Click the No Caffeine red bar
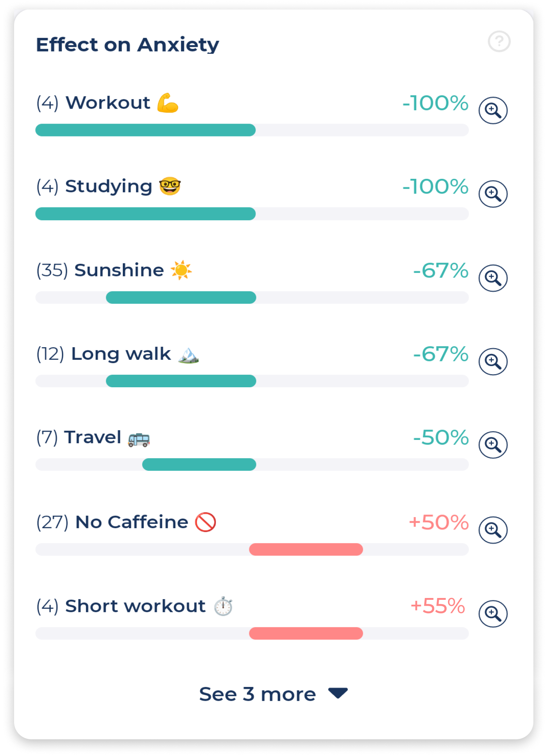This screenshot has height=756, width=546. tap(306, 549)
